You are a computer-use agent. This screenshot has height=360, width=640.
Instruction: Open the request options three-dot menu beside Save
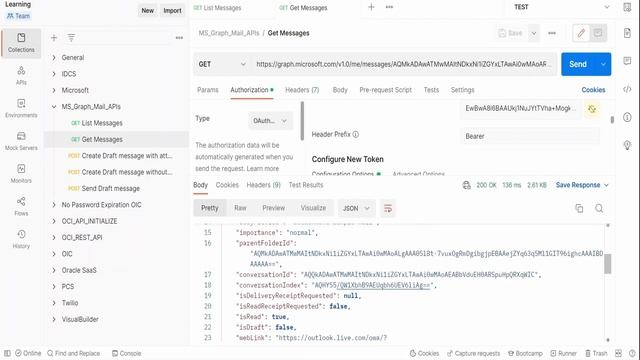[552, 33]
